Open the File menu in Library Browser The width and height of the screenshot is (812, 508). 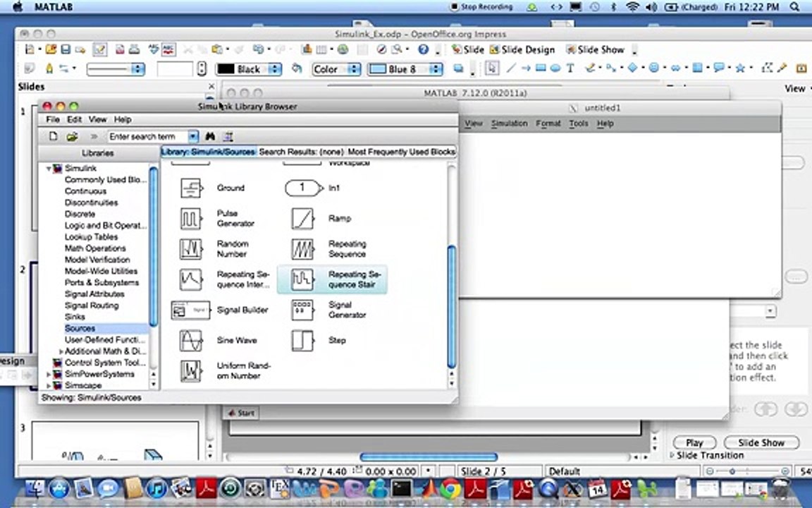coord(53,119)
